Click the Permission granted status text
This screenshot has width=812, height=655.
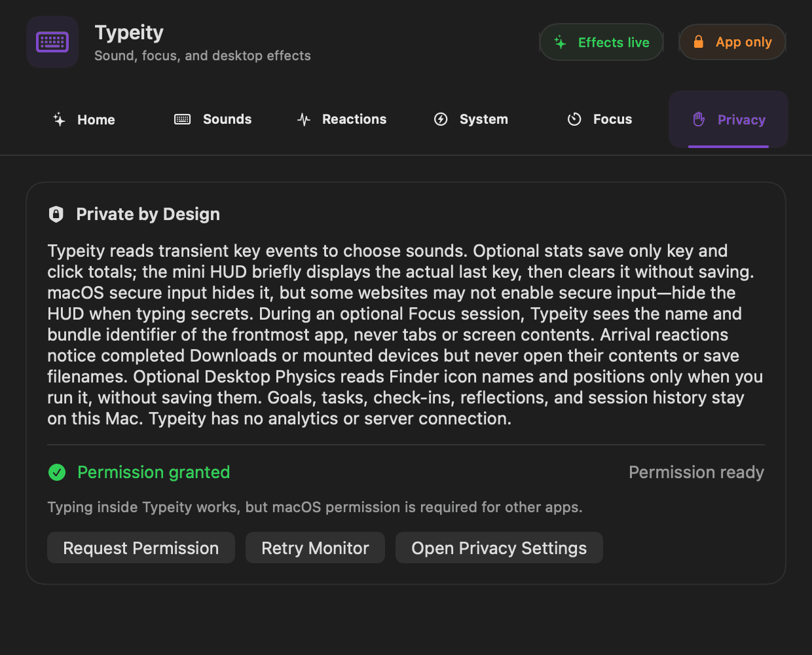[x=154, y=472]
